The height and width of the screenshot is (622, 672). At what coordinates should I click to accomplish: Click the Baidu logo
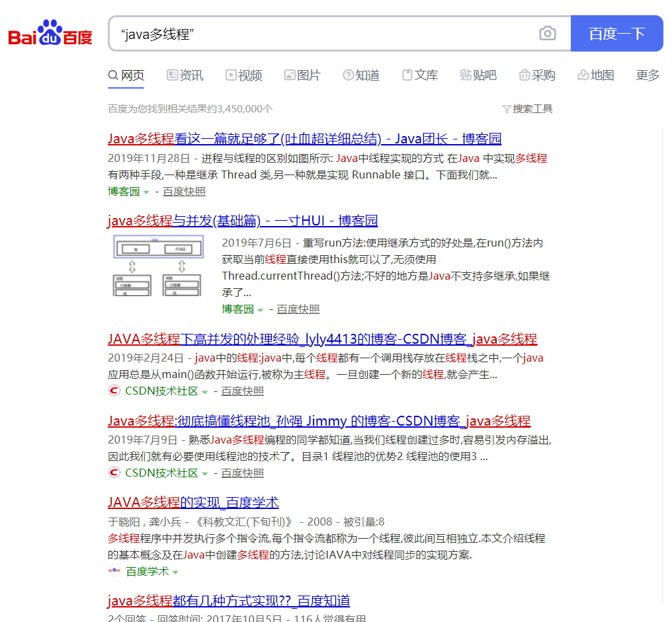coord(49,32)
